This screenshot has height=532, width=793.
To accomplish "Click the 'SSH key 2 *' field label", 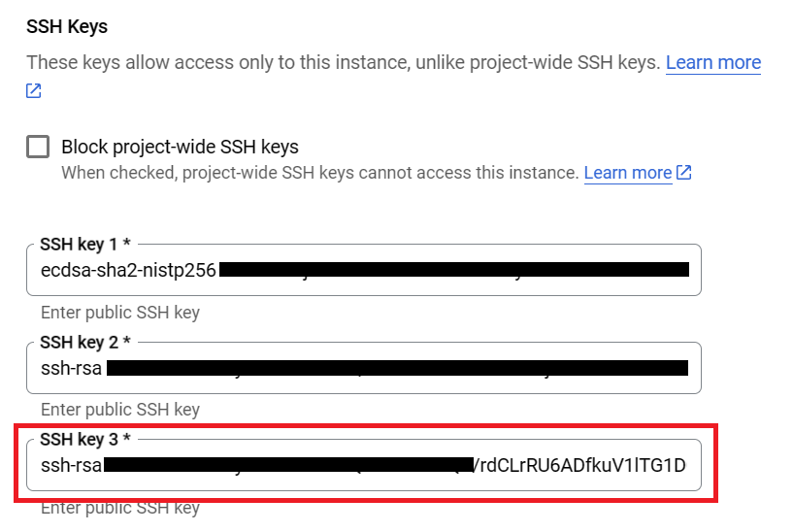I will coord(85,343).
